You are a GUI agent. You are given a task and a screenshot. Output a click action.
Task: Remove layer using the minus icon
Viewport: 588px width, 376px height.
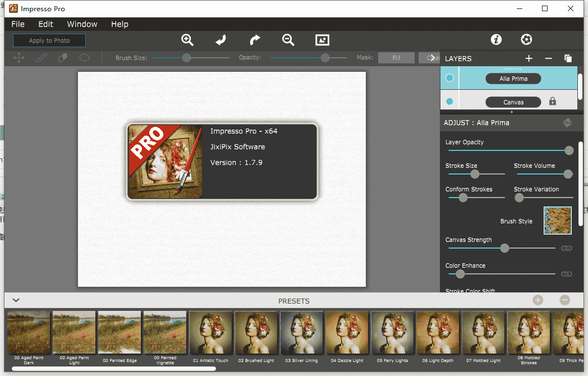click(549, 58)
